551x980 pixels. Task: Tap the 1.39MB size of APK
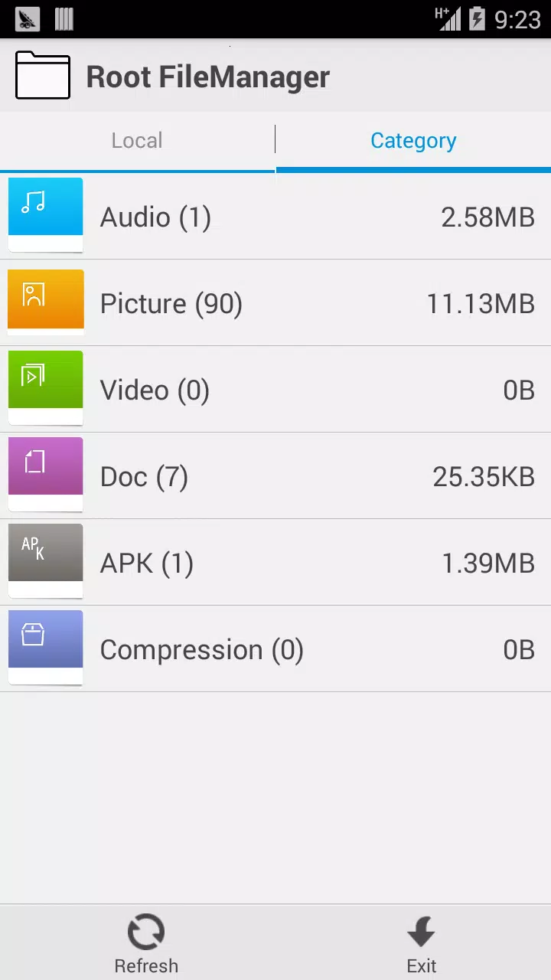click(x=488, y=563)
